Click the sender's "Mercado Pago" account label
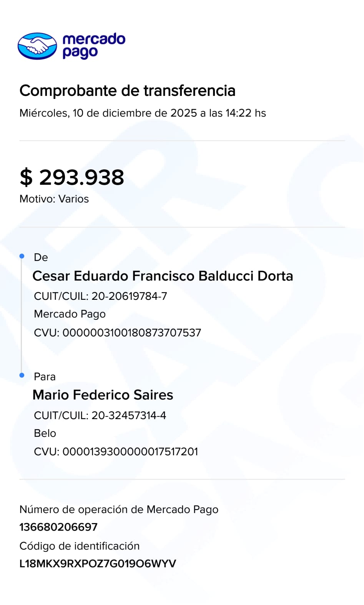This screenshot has height=605, width=364. [70, 314]
